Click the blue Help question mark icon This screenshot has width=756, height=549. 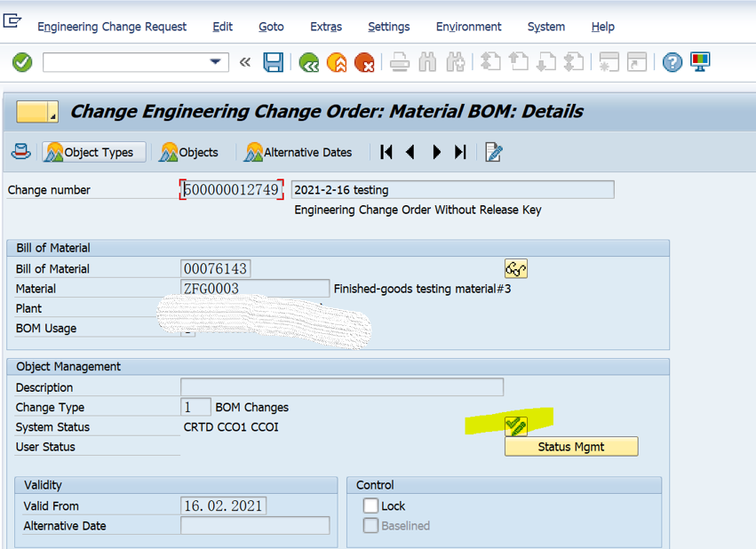tap(672, 62)
